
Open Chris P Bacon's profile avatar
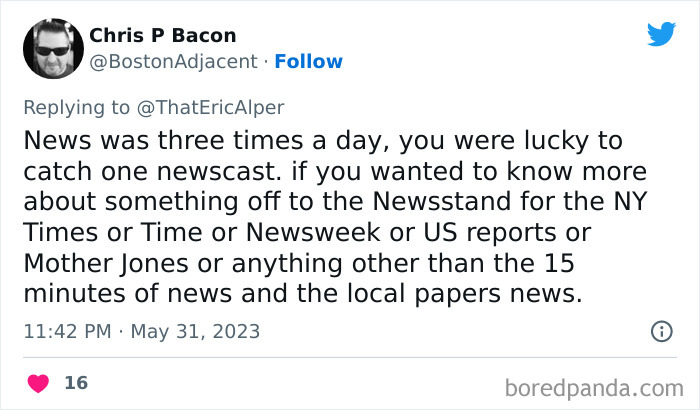click(52, 48)
